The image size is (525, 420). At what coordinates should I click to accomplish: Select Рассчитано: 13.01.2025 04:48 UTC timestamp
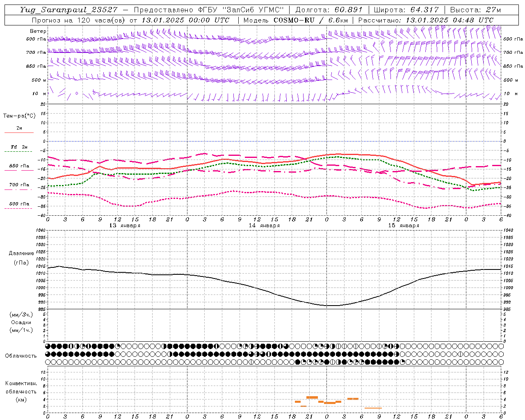(x=426, y=20)
